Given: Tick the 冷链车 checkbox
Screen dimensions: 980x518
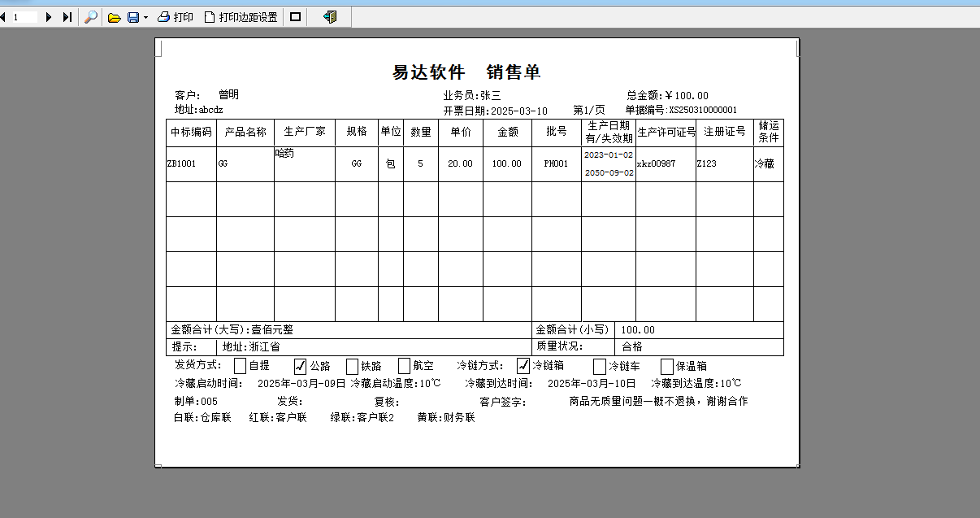Looking at the screenshot, I should point(600,366).
